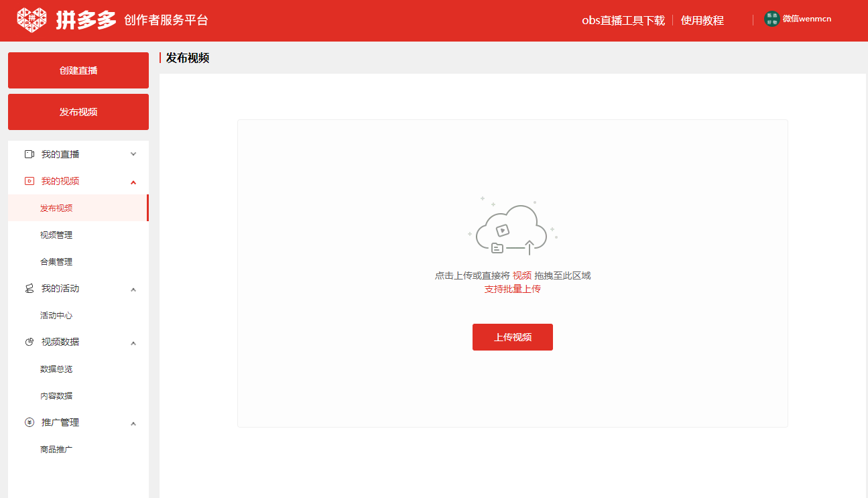The width and height of the screenshot is (868, 498).
Task: Expand the 我的直播 chevron
Action: (x=133, y=154)
